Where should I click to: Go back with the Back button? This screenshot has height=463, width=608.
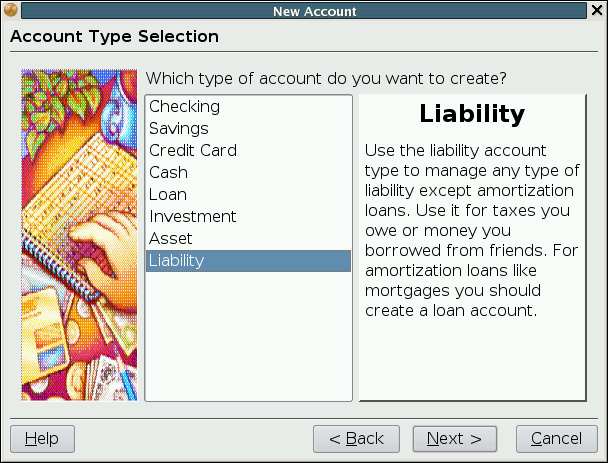pos(356,439)
